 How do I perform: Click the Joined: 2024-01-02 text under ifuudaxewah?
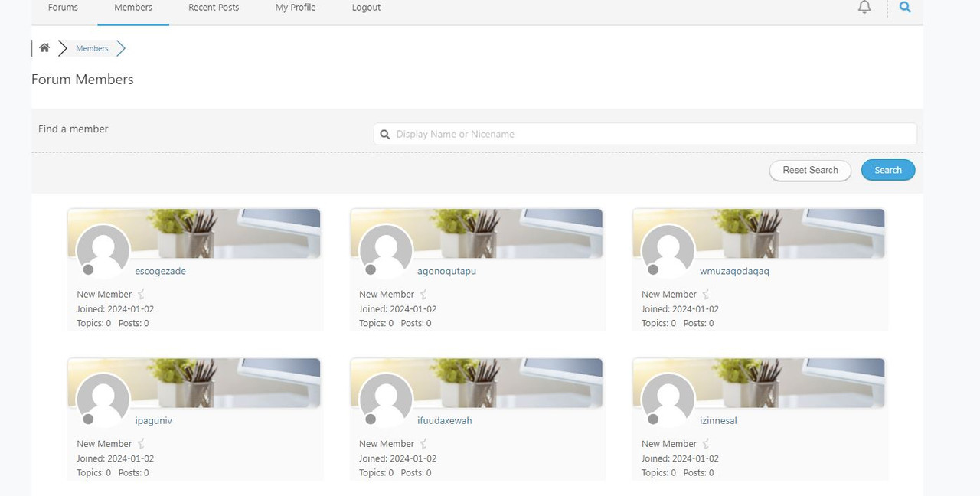point(397,458)
